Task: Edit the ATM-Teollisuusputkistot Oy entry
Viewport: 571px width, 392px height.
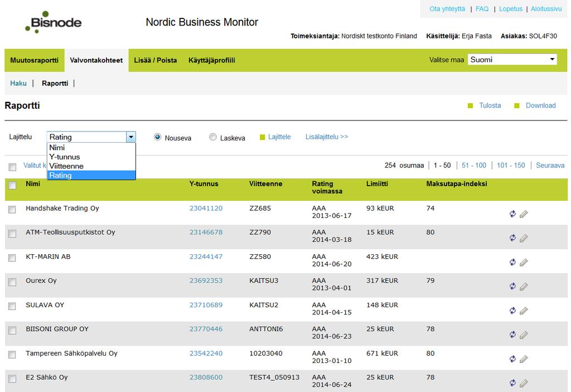Action: 524,238
